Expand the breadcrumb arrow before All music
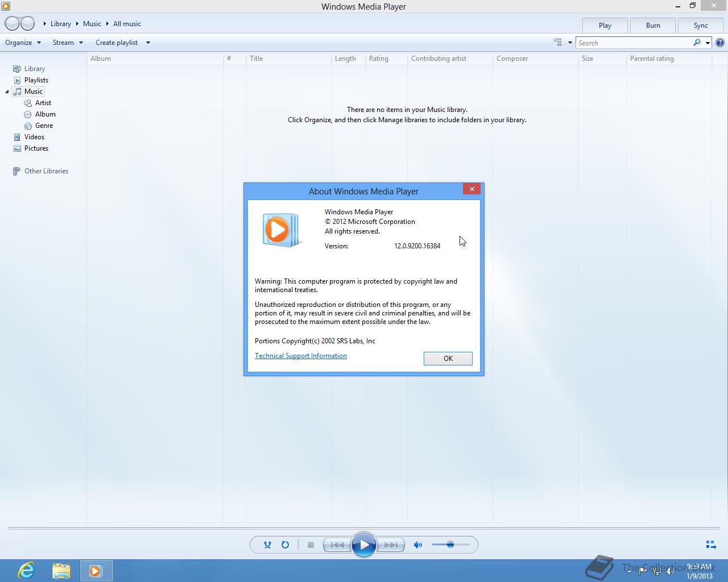728x582 pixels. pos(107,24)
